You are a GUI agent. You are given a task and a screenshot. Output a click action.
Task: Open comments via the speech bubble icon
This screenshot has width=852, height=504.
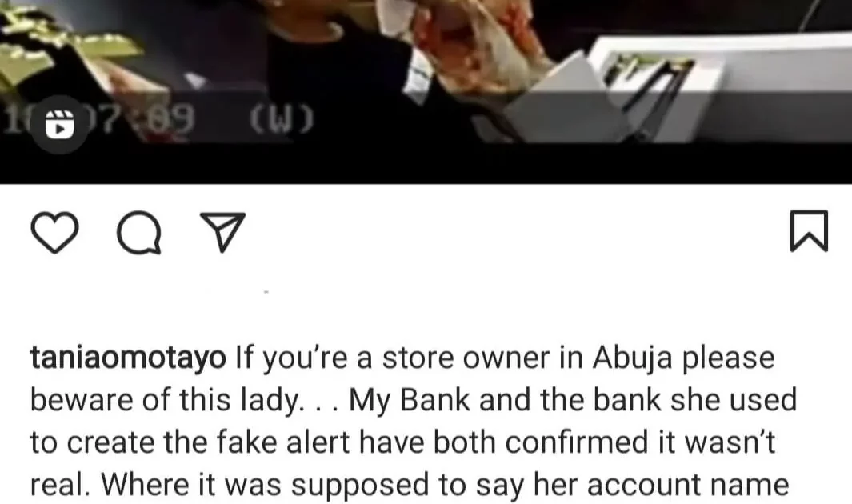(139, 233)
